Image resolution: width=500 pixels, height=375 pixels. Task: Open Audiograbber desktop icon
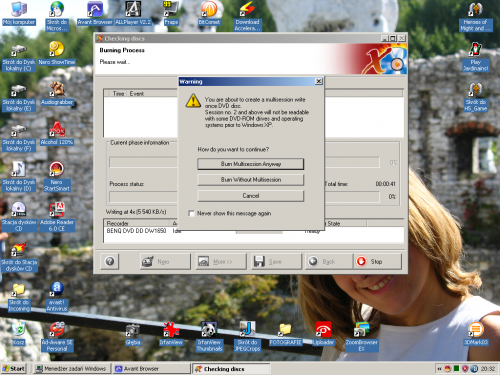pos(57,93)
